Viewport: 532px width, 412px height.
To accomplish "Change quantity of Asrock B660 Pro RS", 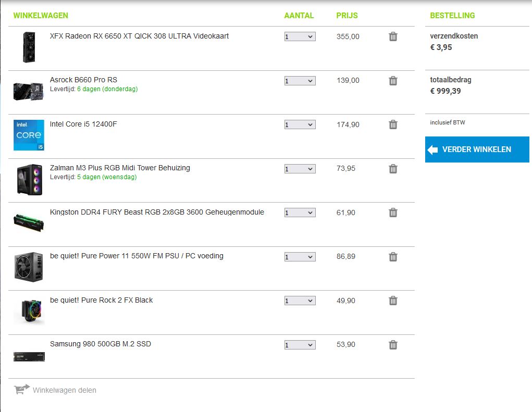I will pos(300,81).
